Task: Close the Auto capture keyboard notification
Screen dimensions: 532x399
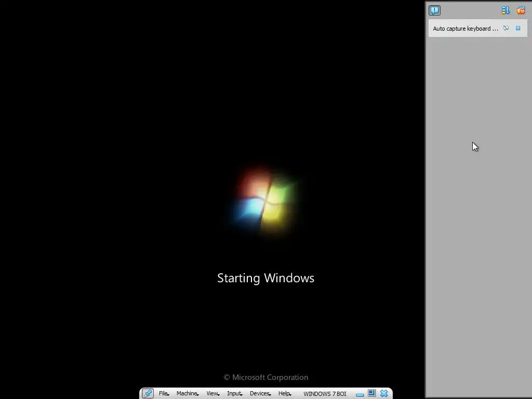Action: click(x=518, y=28)
